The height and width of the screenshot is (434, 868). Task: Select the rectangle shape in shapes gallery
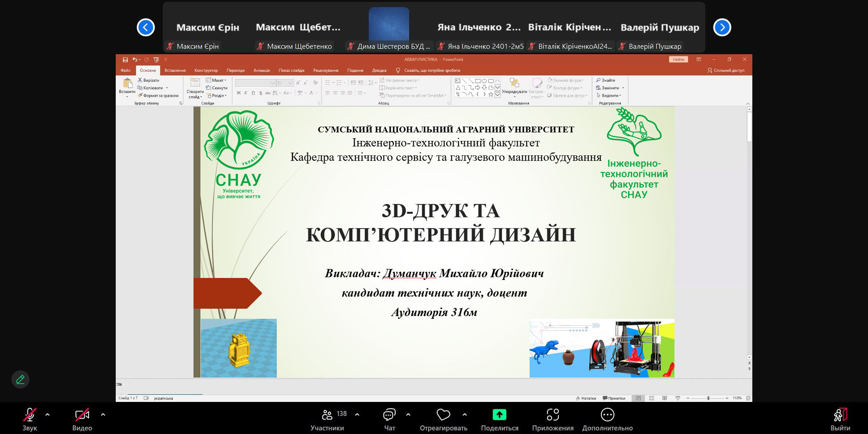477,81
